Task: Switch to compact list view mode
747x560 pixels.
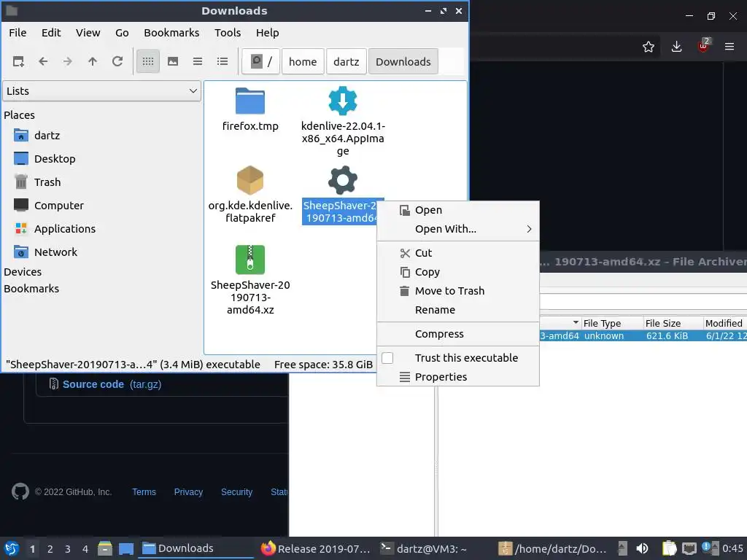Action: click(x=198, y=61)
